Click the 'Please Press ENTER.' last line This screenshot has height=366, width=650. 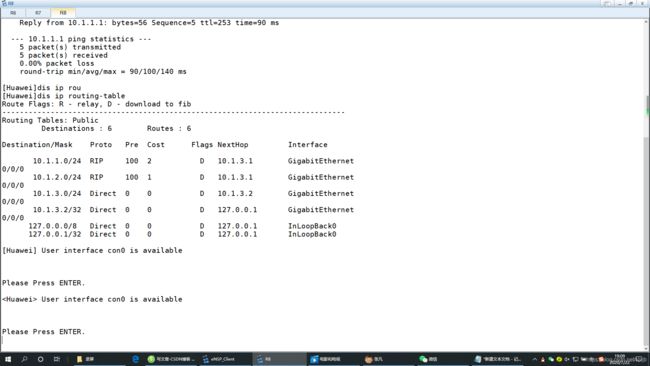(43, 332)
